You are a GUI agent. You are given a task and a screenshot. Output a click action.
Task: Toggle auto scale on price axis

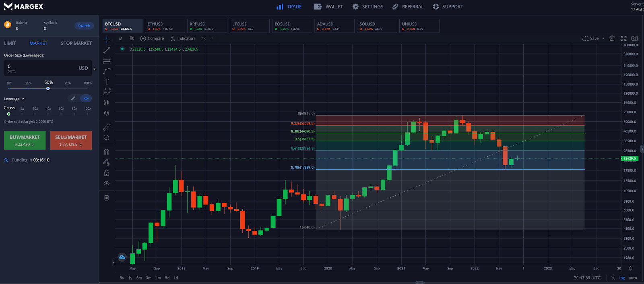click(x=633, y=278)
